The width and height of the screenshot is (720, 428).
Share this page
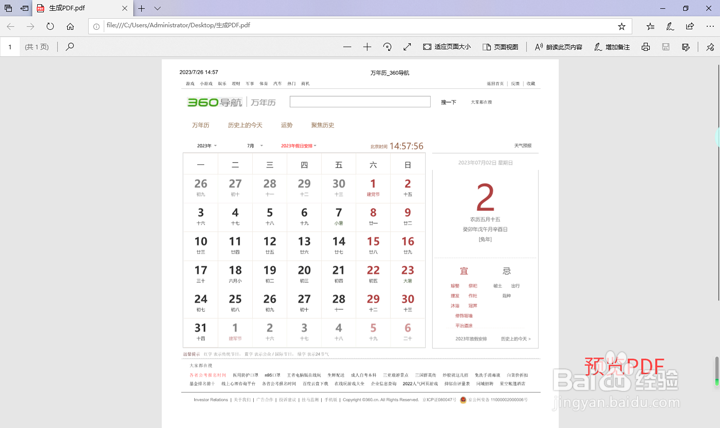(x=690, y=27)
